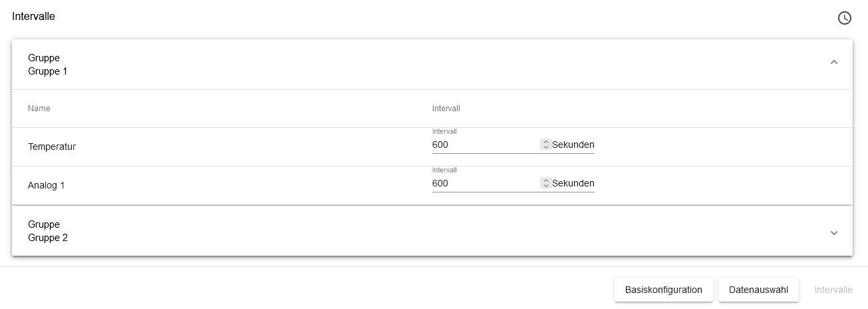The image size is (868, 309).
Task: Open the Datenauswahl step
Action: 758,290
